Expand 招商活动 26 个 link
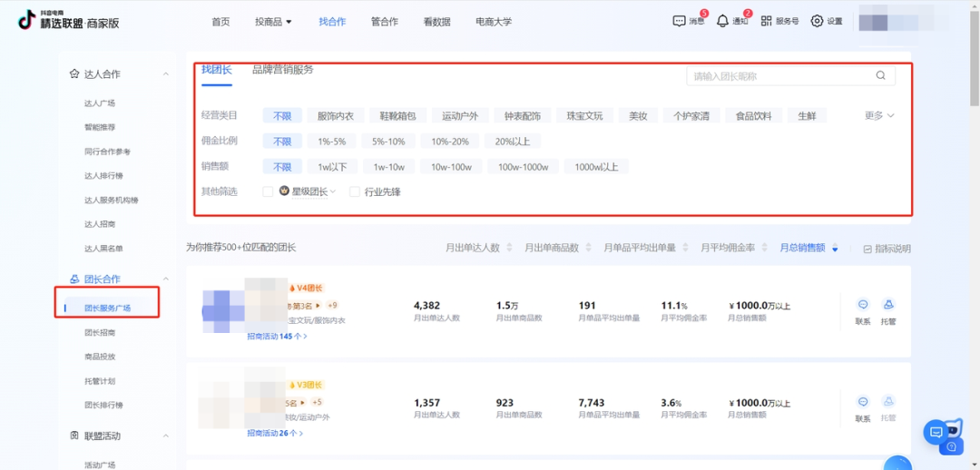The height and width of the screenshot is (470, 980). (x=274, y=433)
